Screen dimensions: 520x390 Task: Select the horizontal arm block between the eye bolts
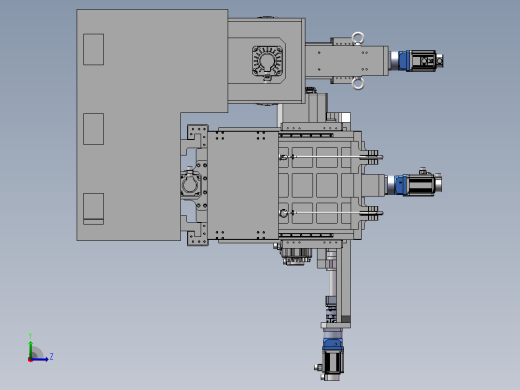click(347, 61)
